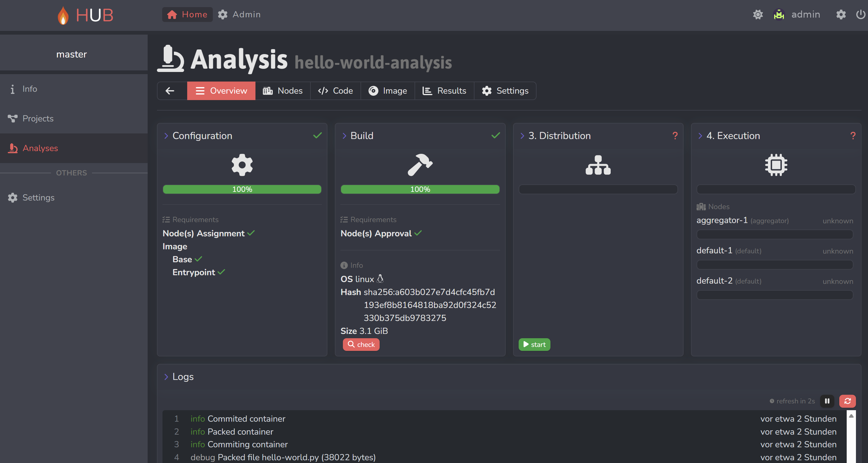Click the Entrypoint requirement
This screenshot has height=463, width=868.
point(194,272)
